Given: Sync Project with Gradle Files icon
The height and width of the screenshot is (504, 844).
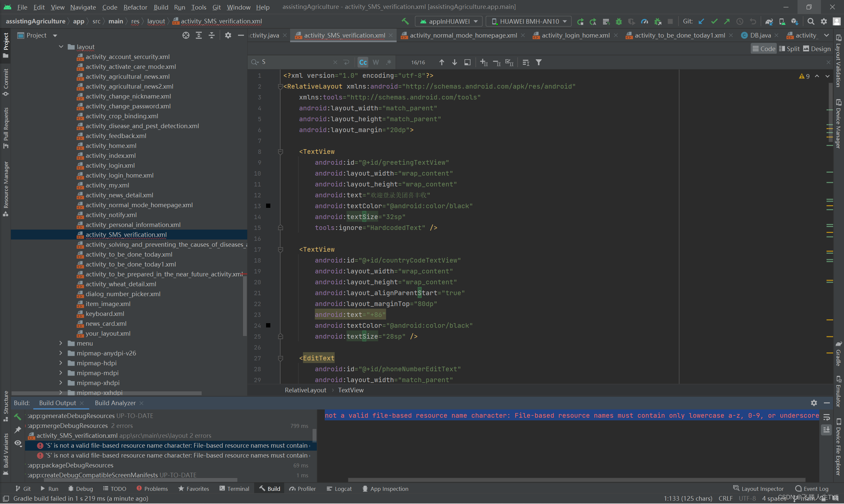Looking at the screenshot, I should (769, 21).
